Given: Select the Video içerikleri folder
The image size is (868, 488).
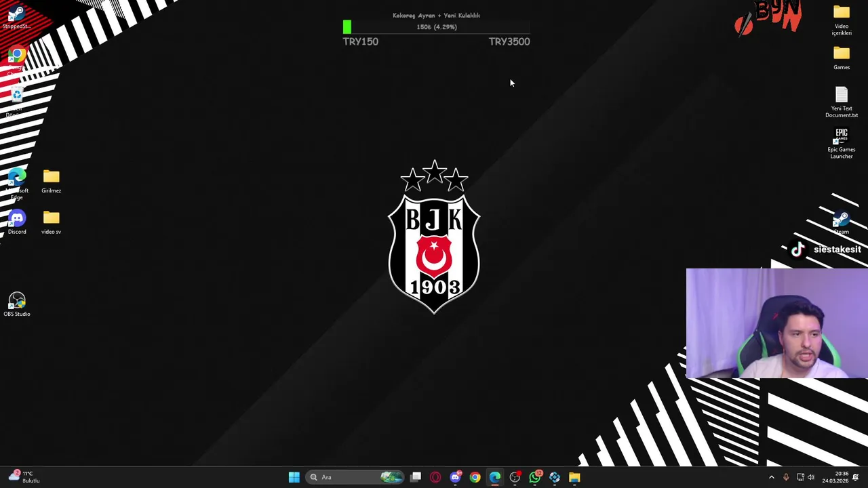Looking at the screenshot, I should 842,20.
